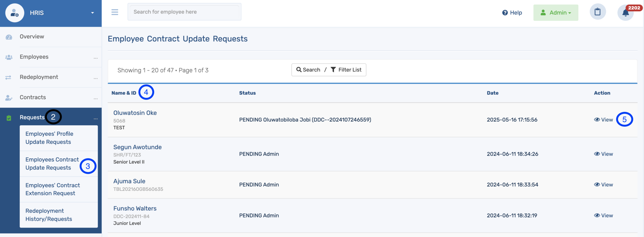This screenshot has width=644, height=237.
Task: Open Ajuma Sule's profile link
Action: coord(129,181)
